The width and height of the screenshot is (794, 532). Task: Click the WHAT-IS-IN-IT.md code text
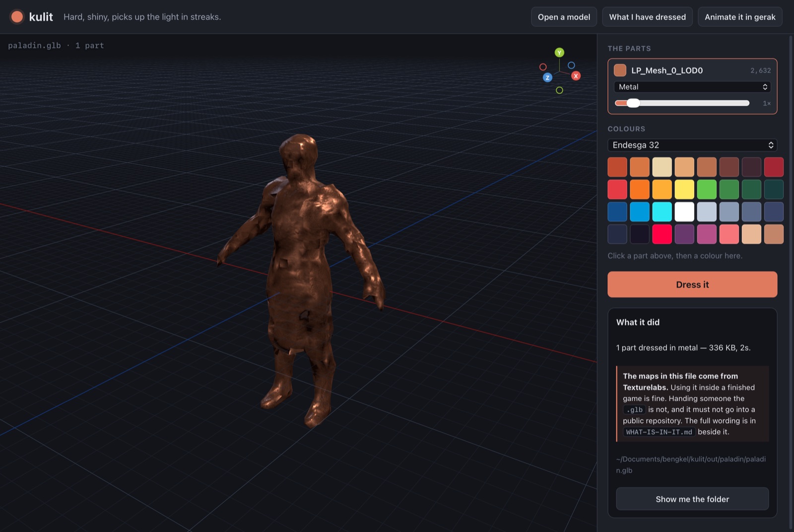coord(659,432)
